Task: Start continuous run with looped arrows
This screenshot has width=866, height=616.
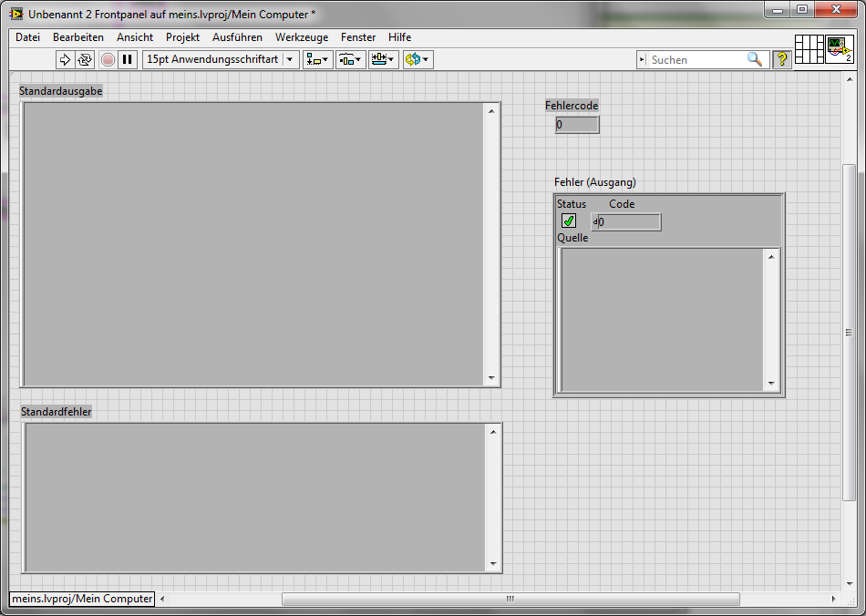Action: (x=85, y=59)
